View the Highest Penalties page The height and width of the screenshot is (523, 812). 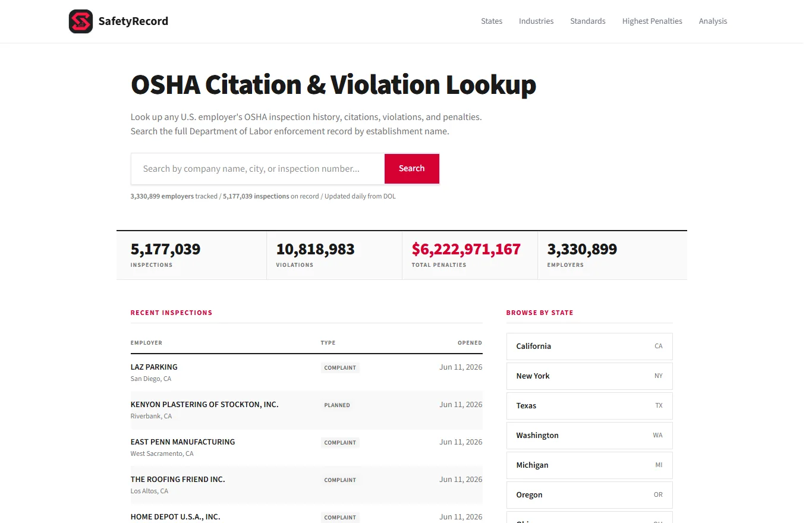[652, 21]
